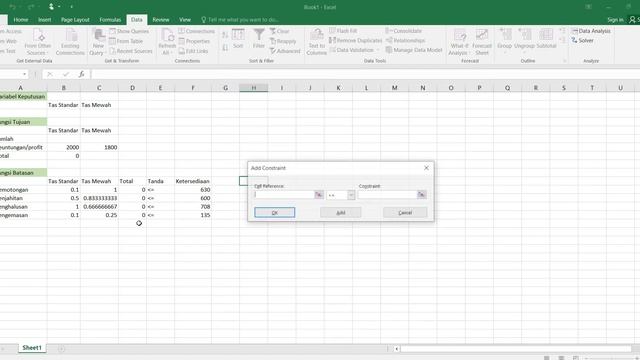
Task: Open the Formulas tab
Action: [x=110, y=20]
